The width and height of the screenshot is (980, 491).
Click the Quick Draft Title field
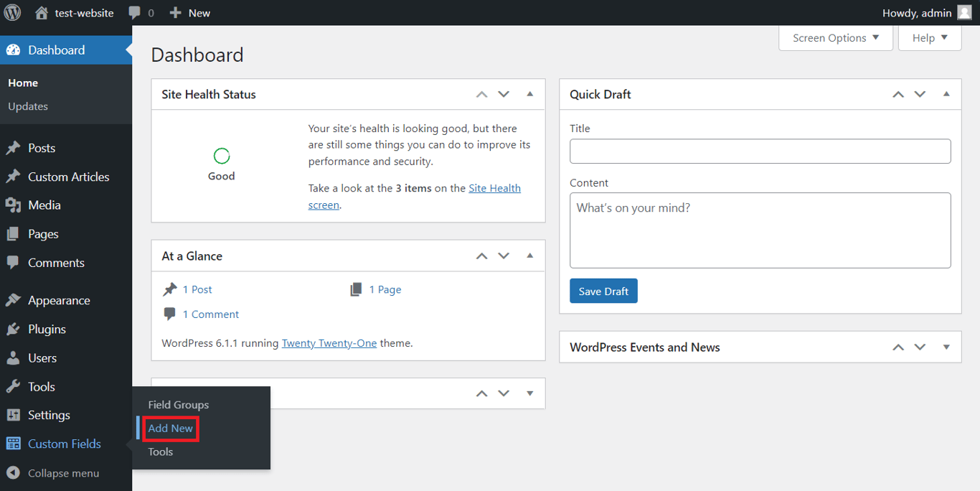coord(760,151)
